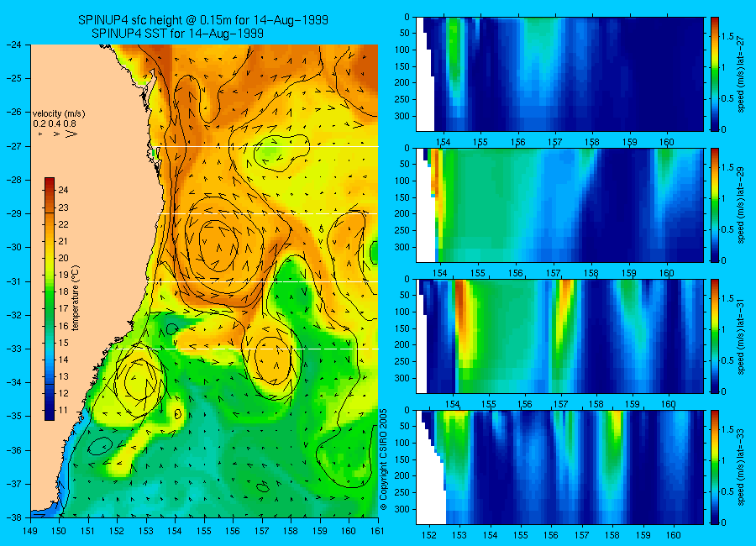Click the -27 latitude label on the map axis
This screenshot has width=756, height=546.
[14, 146]
